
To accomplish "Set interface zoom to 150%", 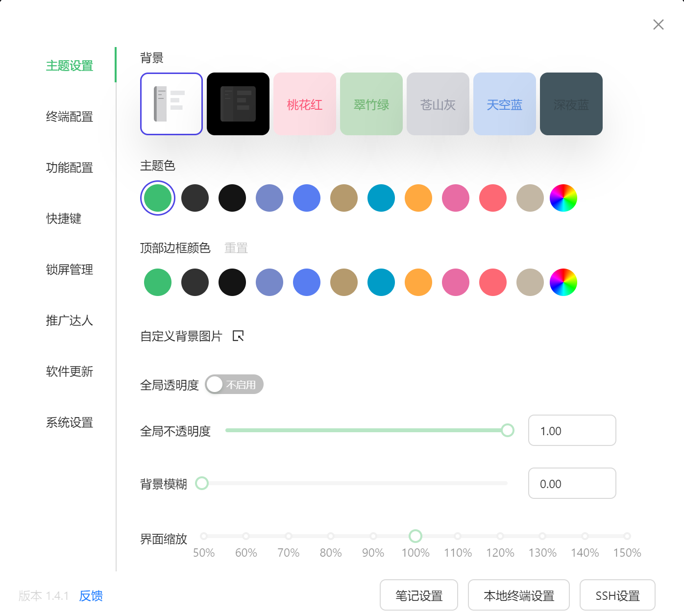I will tap(627, 536).
